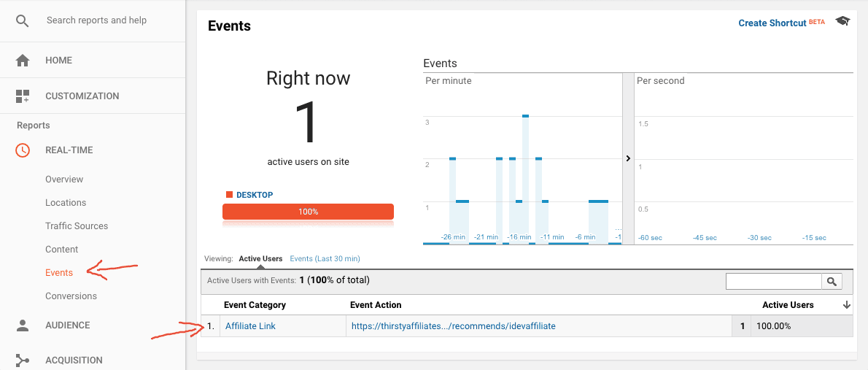The image size is (868, 370).
Task: Click the Audience person icon
Action: 23,325
